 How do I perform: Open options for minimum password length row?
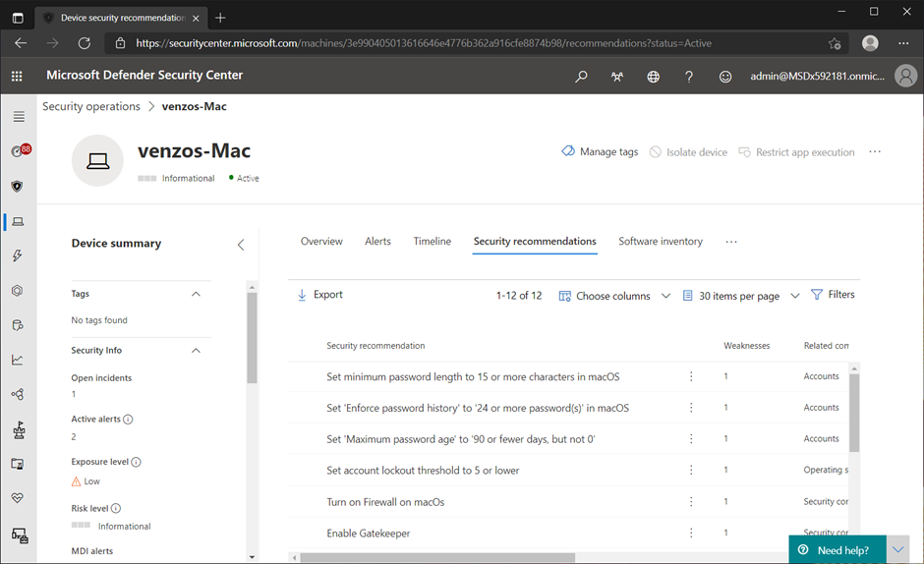[691, 376]
